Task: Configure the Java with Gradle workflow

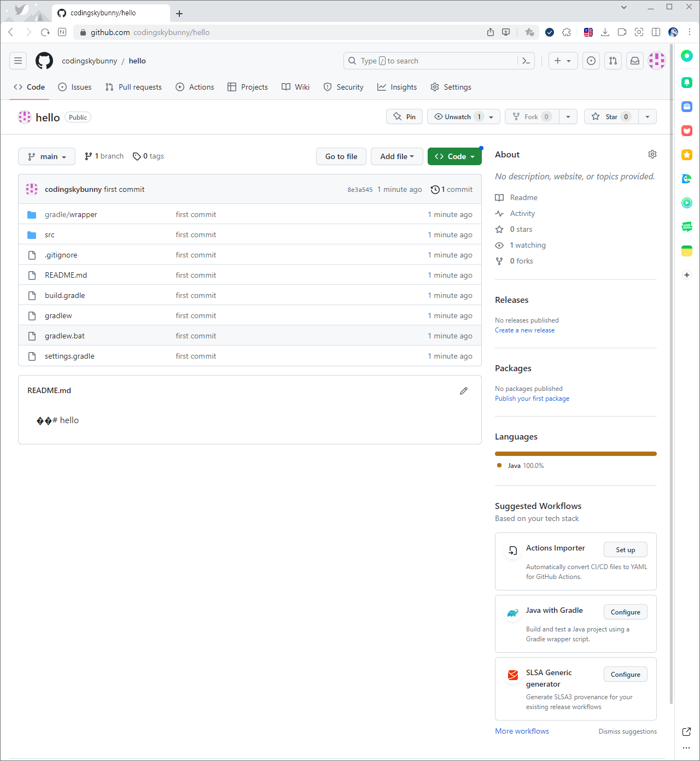Action: coord(626,612)
